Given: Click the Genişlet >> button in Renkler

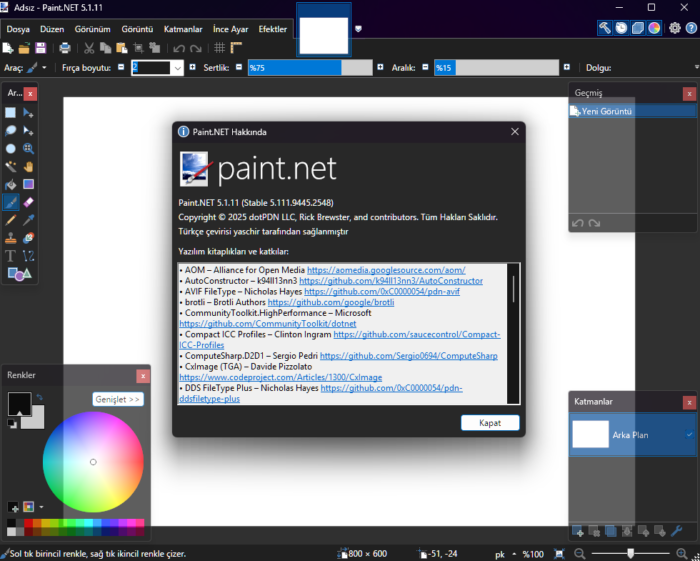Looking at the screenshot, I should point(118,399).
